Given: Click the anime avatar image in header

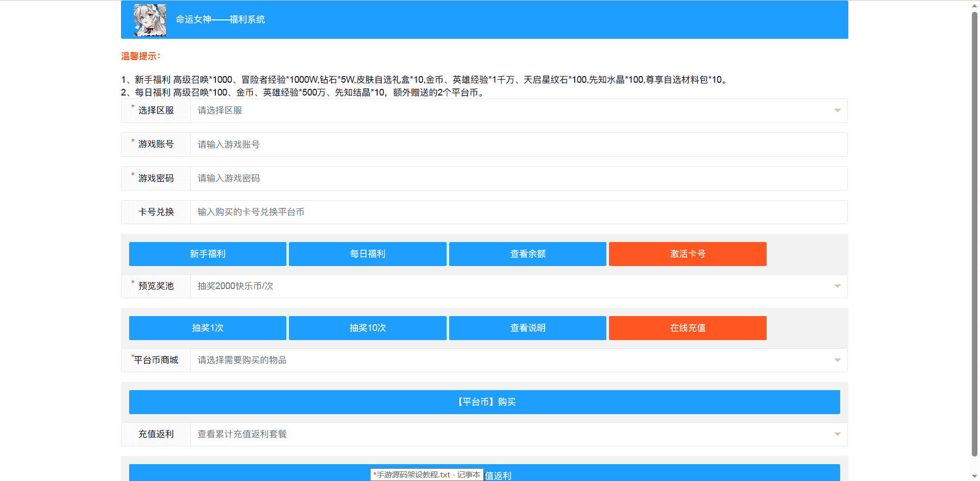Looking at the screenshot, I should point(150,20).
